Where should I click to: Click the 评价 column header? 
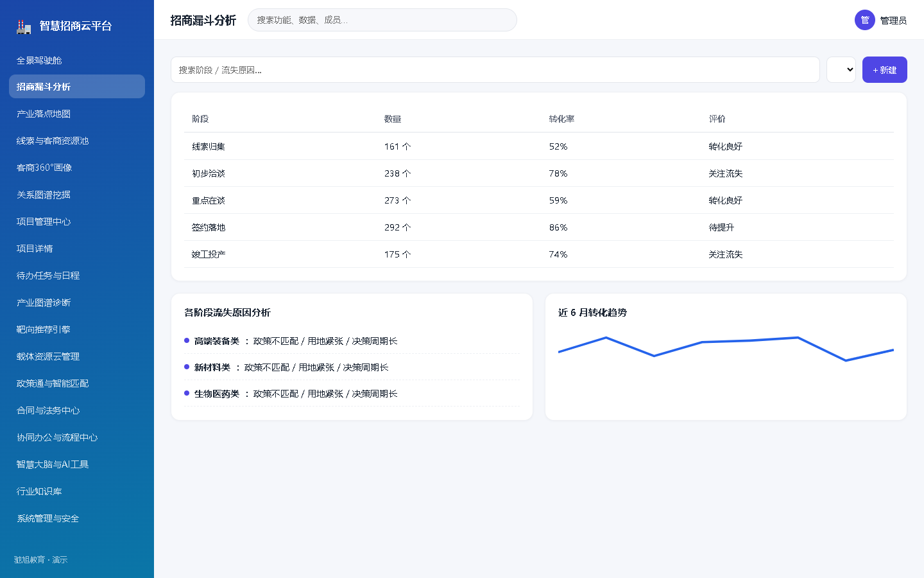(717, 119)
